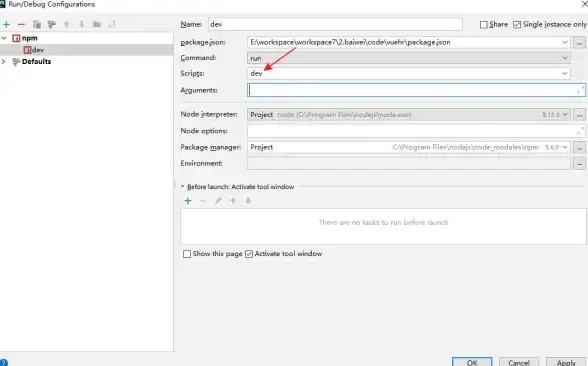Browse for a Node interpreter

pos(579,115)
